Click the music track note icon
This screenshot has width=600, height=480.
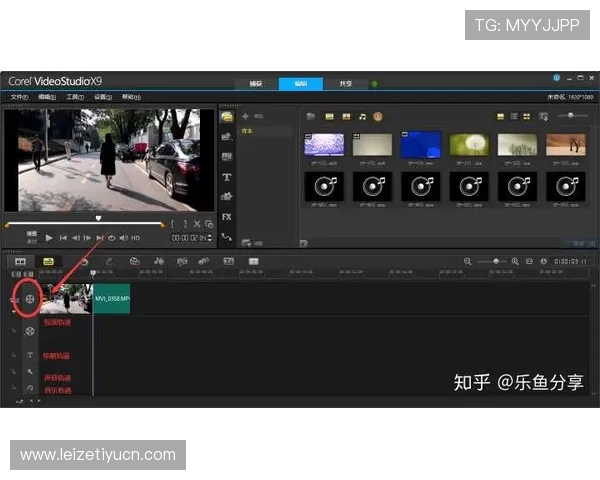tap(30, 388)
